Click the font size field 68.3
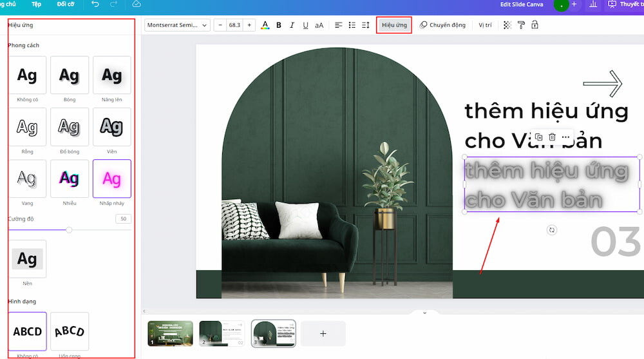 pos(234,25)
